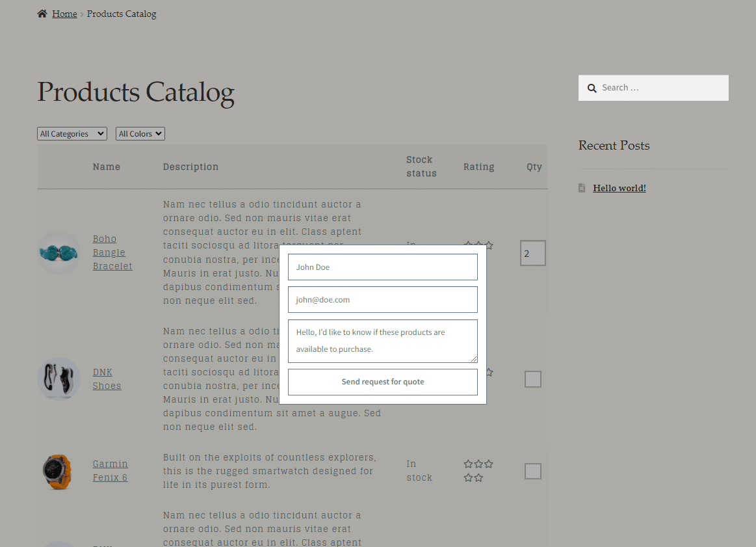Image resolution: width=756 pixels, height=547 pixels.
Task: Tick the checkbox for DNK Shoes
Action: pos(533,379)
